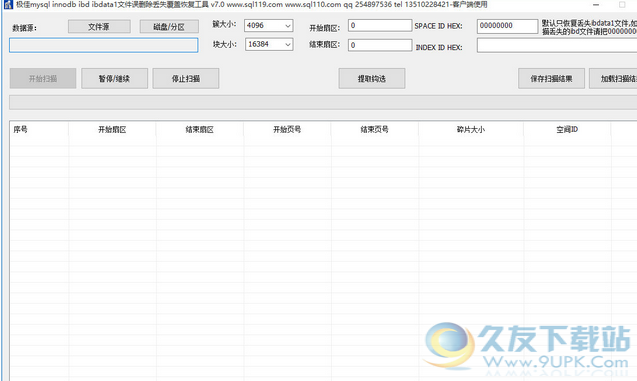Click the INDEX ID HEX input field

(557, 45)
